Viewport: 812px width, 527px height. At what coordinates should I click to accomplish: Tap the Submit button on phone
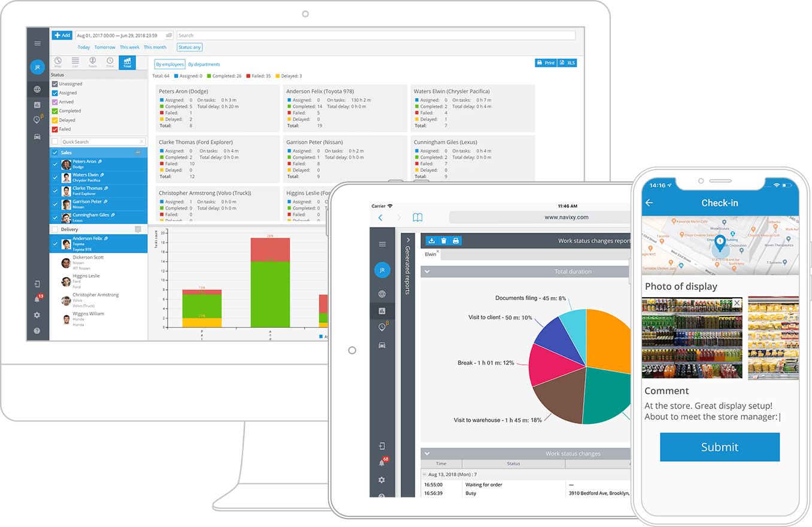pyautogui.click(x=720, y=447)
